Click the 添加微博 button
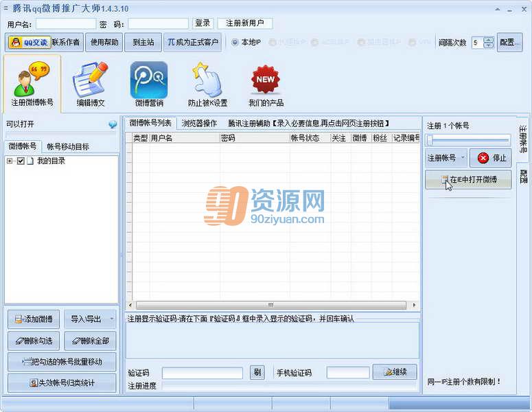532x412 pixels. click(x=34, y=319)
